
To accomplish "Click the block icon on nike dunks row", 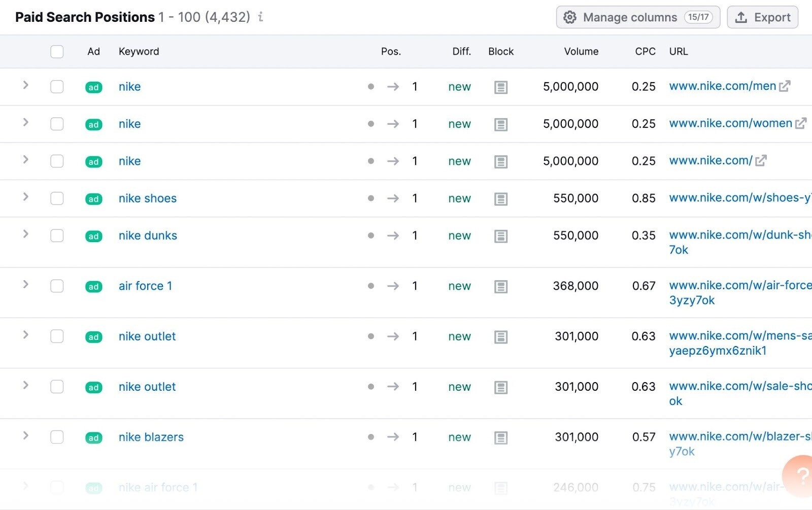I will [500, 235].
